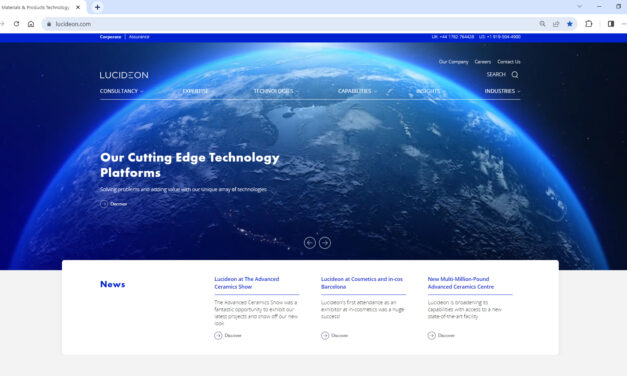Expand the Industries dropdown

[x=502, y=91]
